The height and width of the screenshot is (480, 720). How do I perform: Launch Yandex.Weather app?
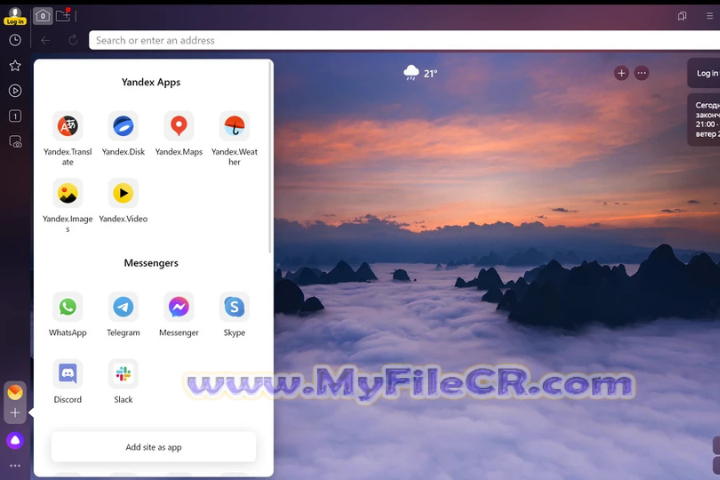pos(234,138)
